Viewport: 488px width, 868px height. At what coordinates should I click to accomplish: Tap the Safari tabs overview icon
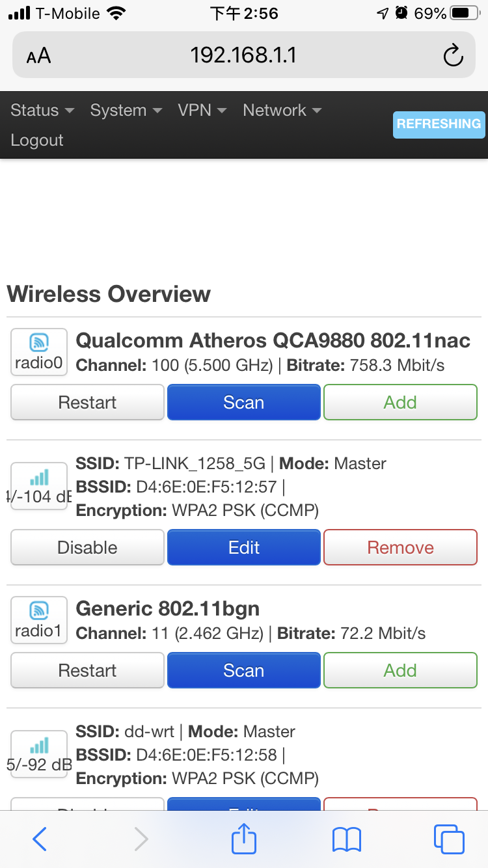point(449,839)
